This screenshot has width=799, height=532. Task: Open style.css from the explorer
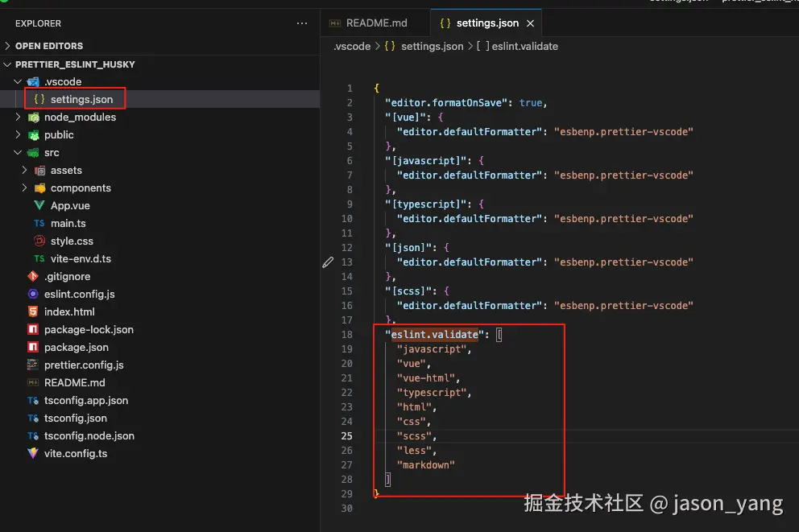tap(72, 241)
